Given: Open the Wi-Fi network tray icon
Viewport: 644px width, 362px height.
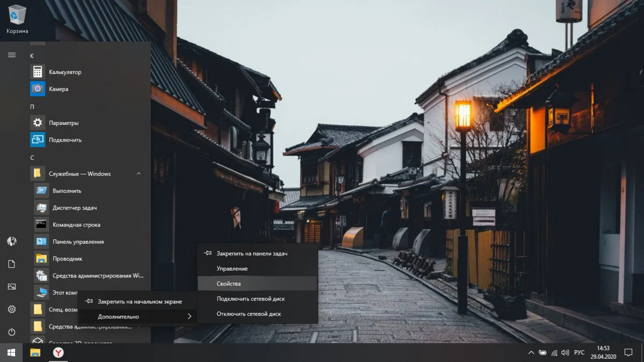Looking at the screenshot, I should (554, 352).
